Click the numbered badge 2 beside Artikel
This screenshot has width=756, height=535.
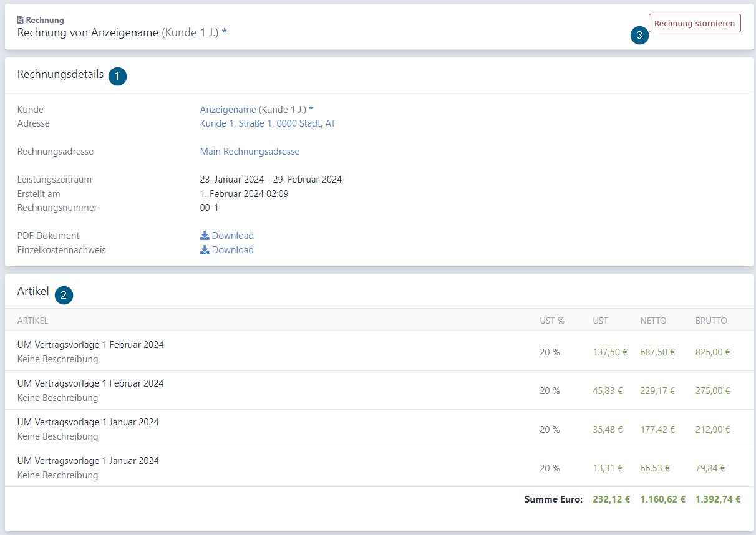tap(64, 295)
